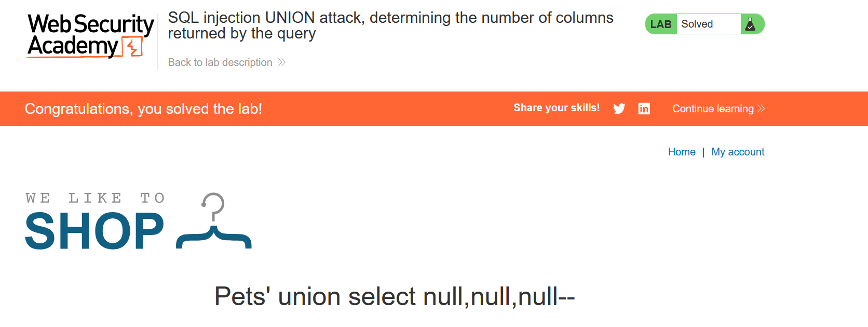Viewport: 868px width, 327px height.
Task: Click the double chevron after Back to lab description
Action: tap(282, 62)
